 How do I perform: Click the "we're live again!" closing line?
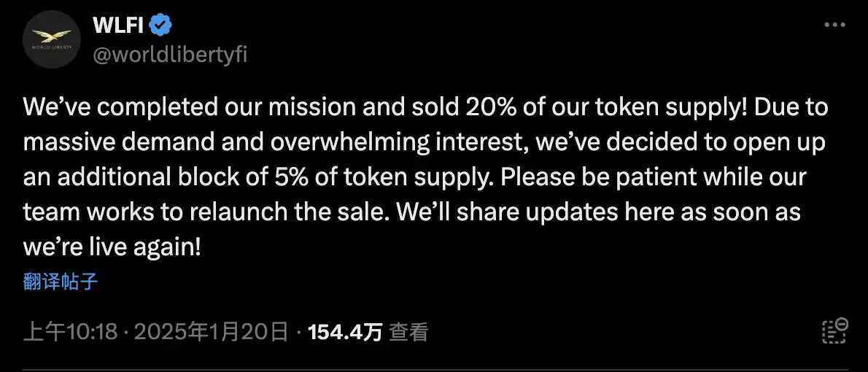click(x=112, y=247)
